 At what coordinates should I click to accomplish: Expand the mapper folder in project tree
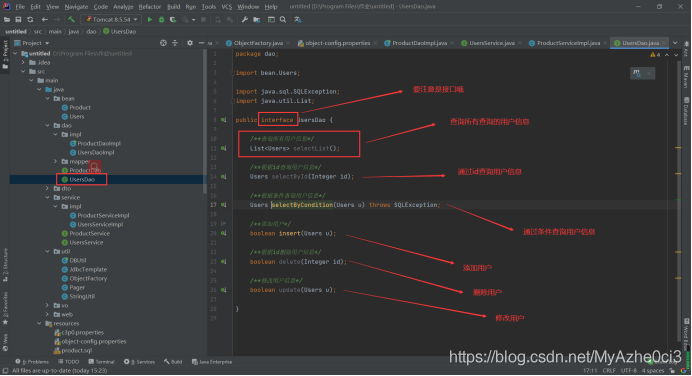click(56, 162)
